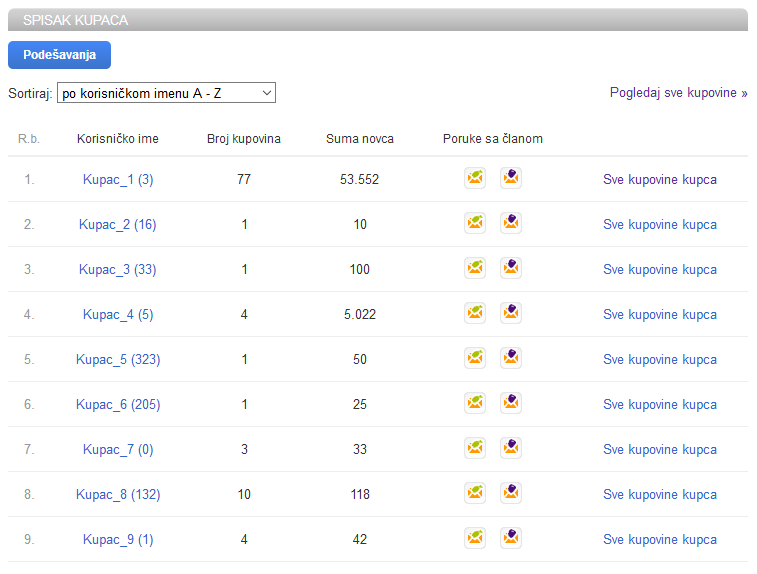This screenshot has height=574, width=757.
Task: Click sum value 25 for Kupac_6
Action: pyautogui.click(x=360, y=405)
